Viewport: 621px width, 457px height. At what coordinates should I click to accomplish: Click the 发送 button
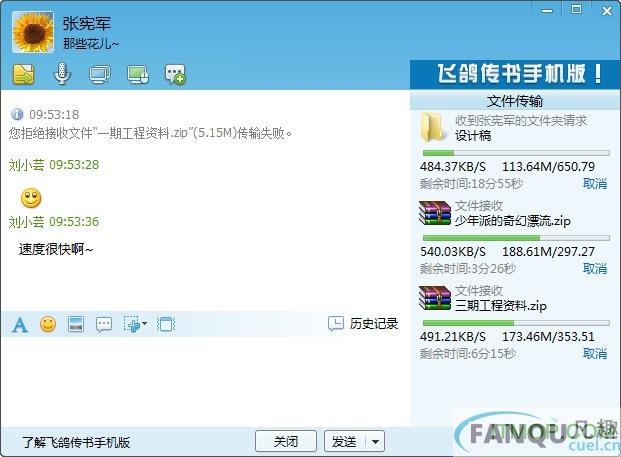(344, 441)
